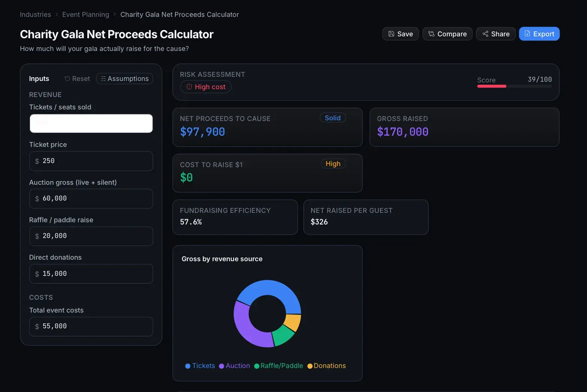Click the green Raffle/Paddle legend dot

coord(257,366)
